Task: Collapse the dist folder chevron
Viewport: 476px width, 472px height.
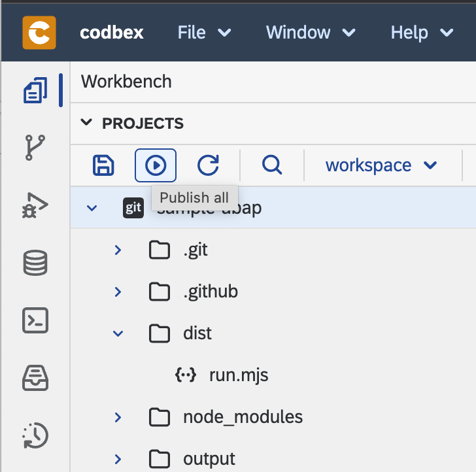Action: point(118,334)
